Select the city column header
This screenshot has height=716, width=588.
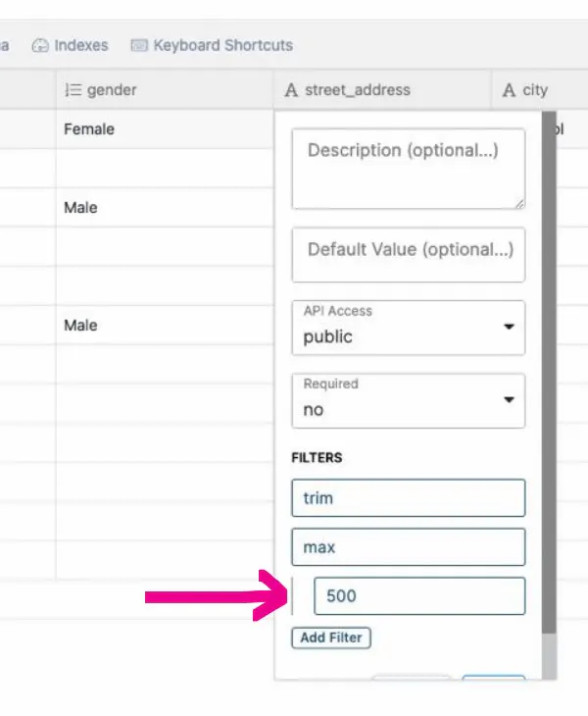point(540,89)
